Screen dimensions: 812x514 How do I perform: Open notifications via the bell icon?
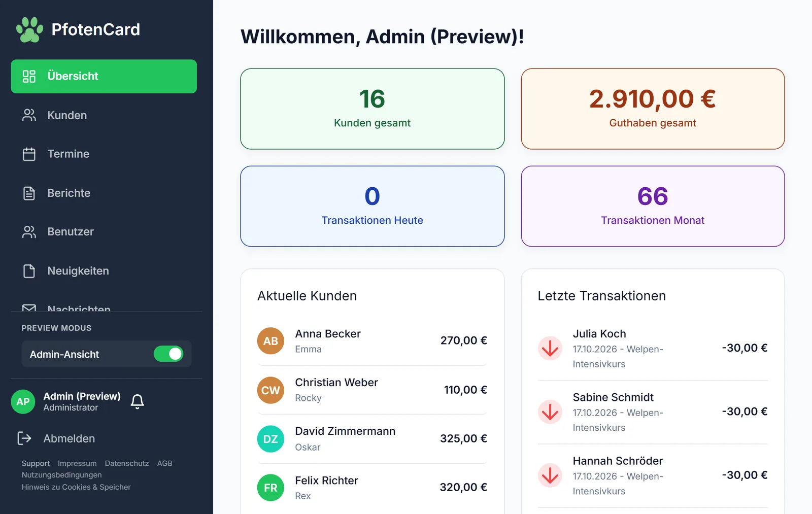pos(137,401)
